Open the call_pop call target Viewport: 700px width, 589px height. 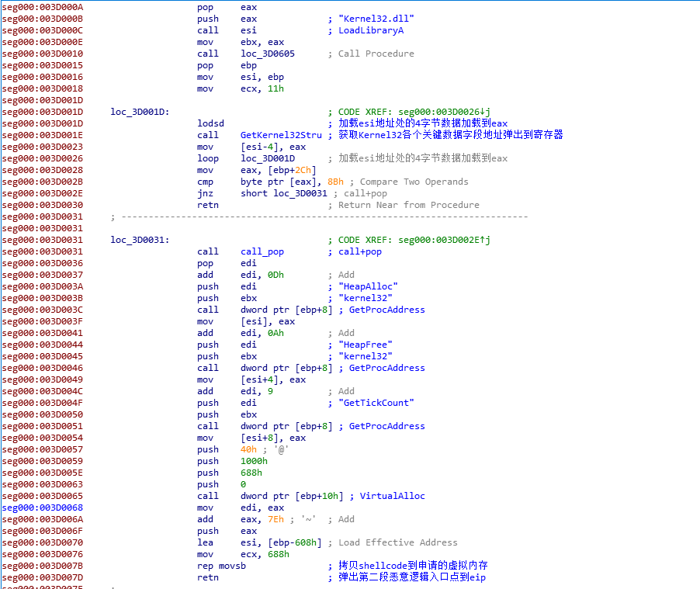pyautogui.click(x=262, y=251)
